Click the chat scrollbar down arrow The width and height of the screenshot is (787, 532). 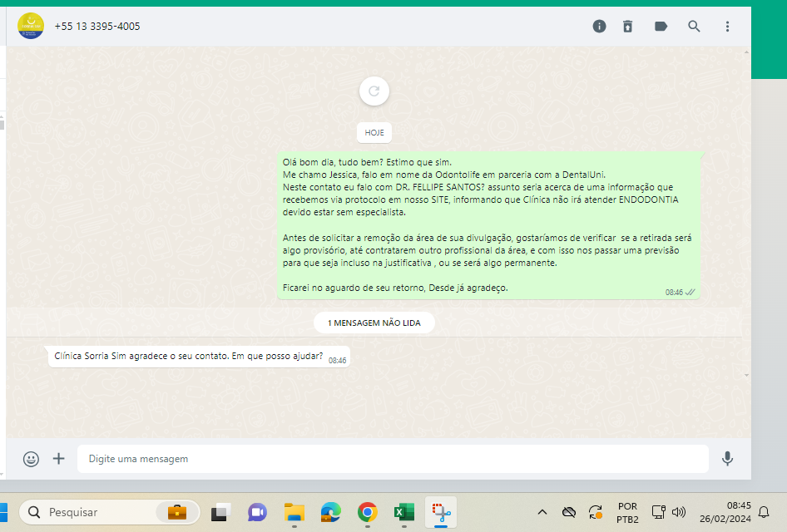coord(747,375)
